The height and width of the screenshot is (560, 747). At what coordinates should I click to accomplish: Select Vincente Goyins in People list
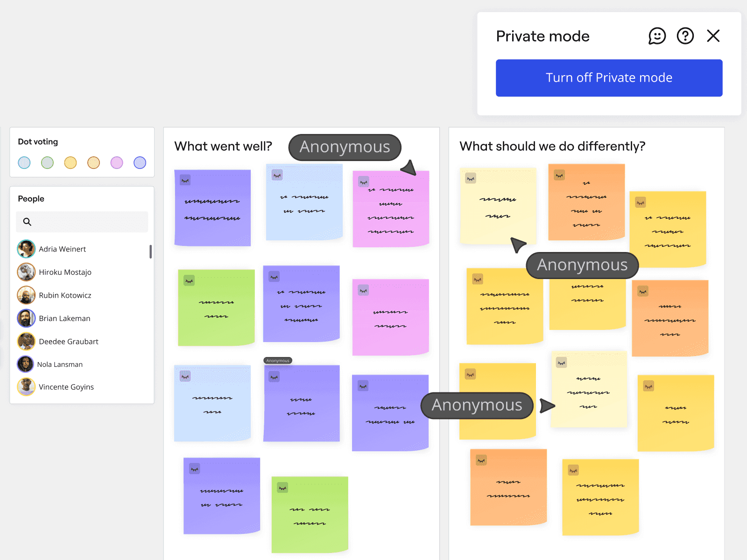tap(66, 387)
